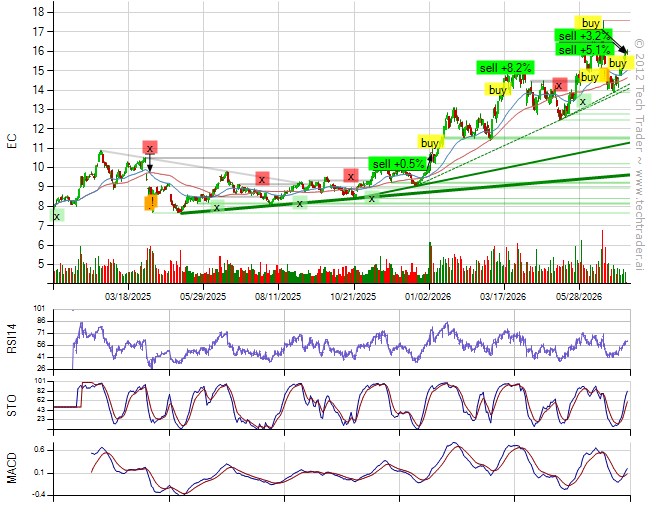Image resolution: width=657 pixels, height=514 pixels.
Task: Click the buy label beneath 'sell +8.2%'
Action: coord(498,89)
